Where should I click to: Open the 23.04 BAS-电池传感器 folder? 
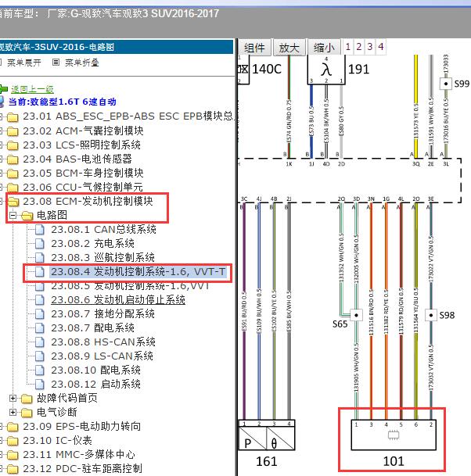(77, 159)
